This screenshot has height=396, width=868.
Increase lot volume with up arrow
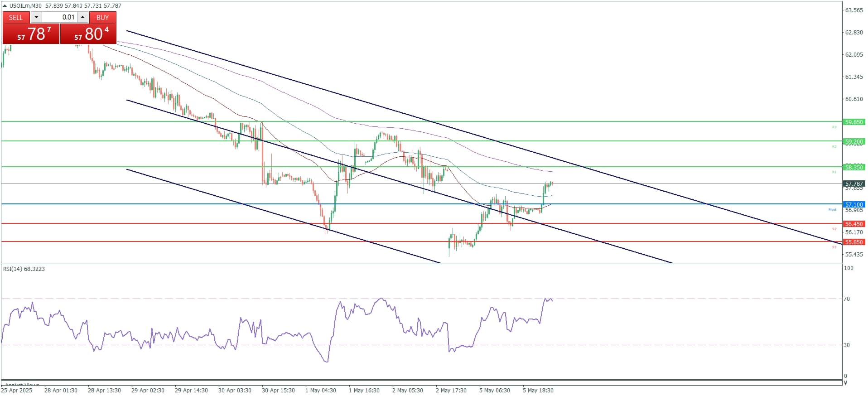(x=82, y=17)
